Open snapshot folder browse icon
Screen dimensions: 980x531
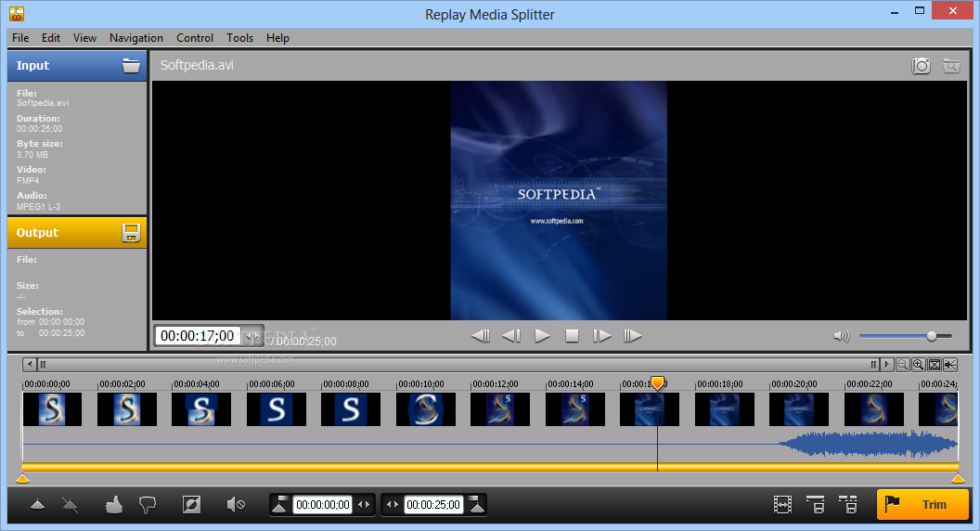click(x=951, y=66)
